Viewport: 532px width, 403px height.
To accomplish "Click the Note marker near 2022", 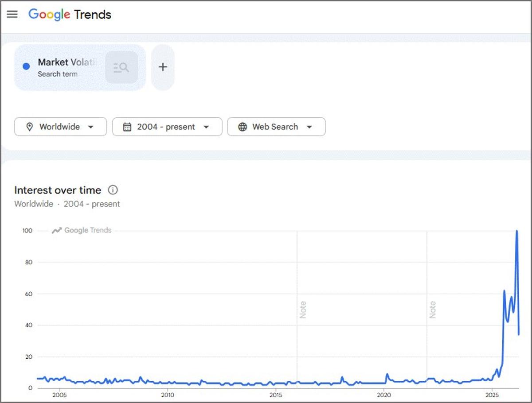I will click(x=433, y=310).
